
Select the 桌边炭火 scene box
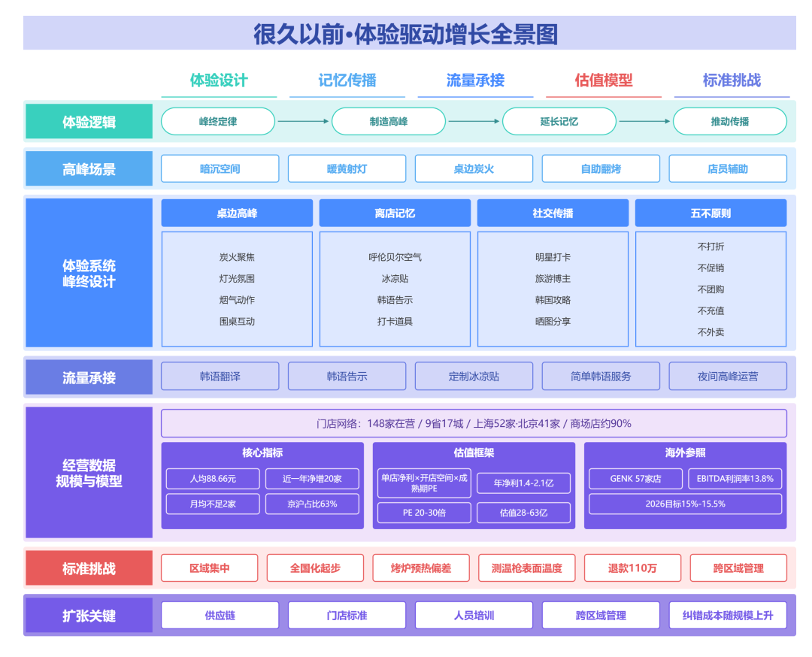tap(474, 169)
